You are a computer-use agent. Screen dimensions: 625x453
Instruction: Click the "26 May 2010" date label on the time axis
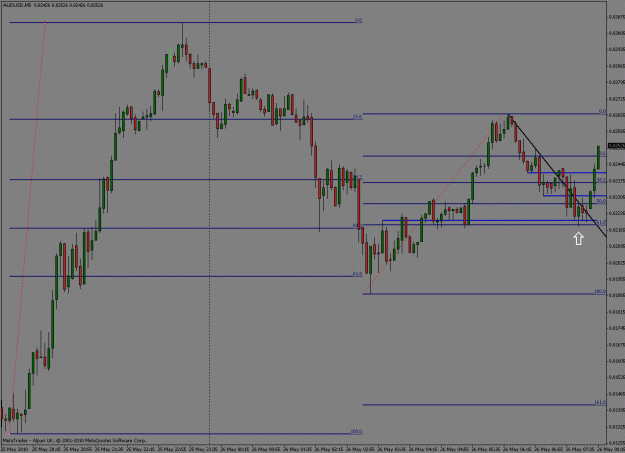coord(14,449)
